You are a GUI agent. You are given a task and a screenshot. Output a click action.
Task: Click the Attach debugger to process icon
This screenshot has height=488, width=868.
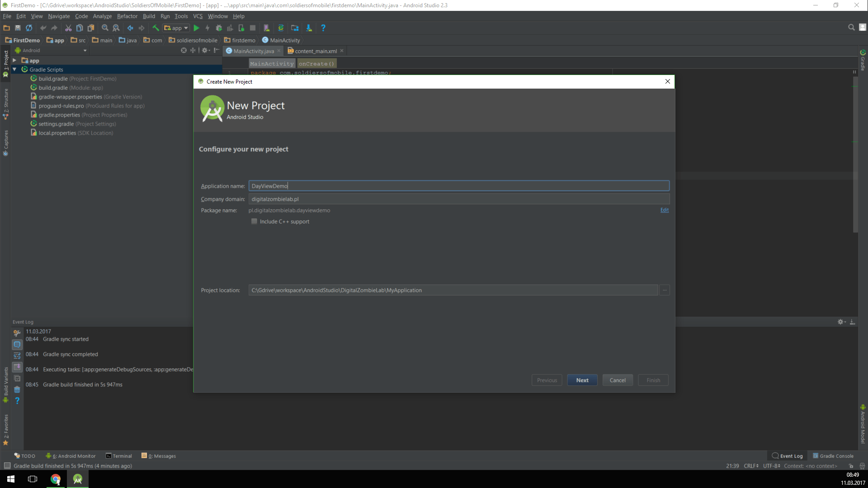coord(241,28)
